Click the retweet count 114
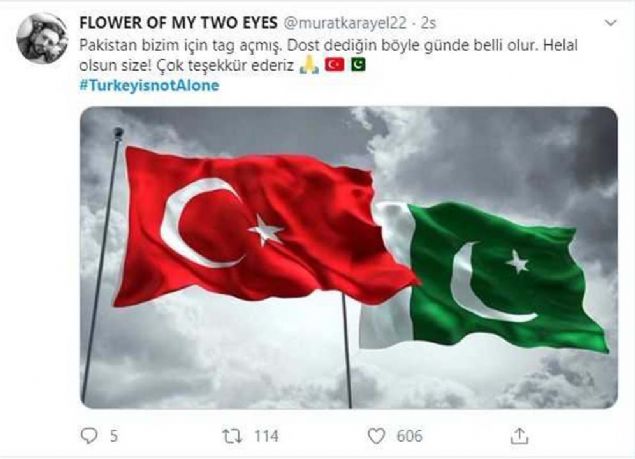The image size is (635, 459). pyautogui.click(x=266, y=436)
